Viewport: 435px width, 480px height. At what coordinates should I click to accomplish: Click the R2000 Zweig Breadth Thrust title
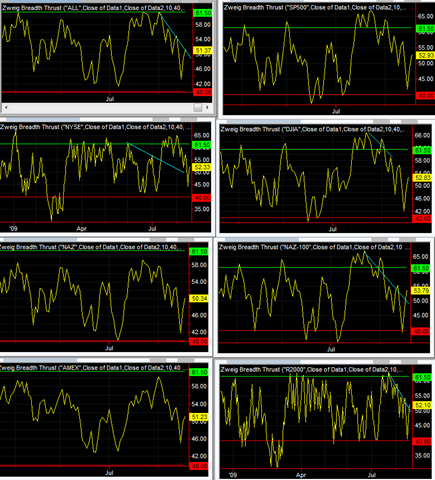click(x=312, y=369)
